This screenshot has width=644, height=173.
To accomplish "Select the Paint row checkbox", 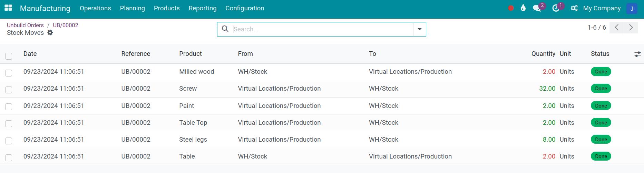I will point(9,106).
